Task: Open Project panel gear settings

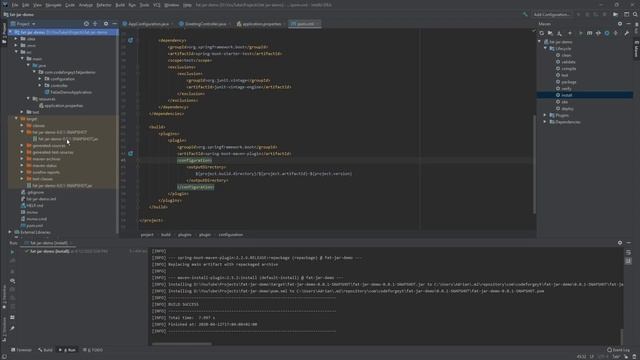Action: coord(106,24)
